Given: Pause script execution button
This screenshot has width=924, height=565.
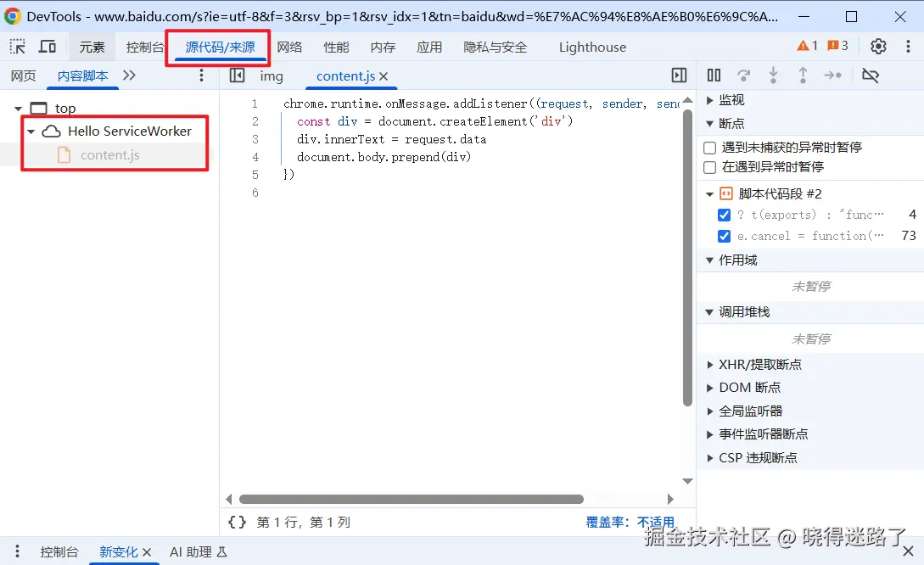Looking at the screenshot, I should tap(714, 75).
